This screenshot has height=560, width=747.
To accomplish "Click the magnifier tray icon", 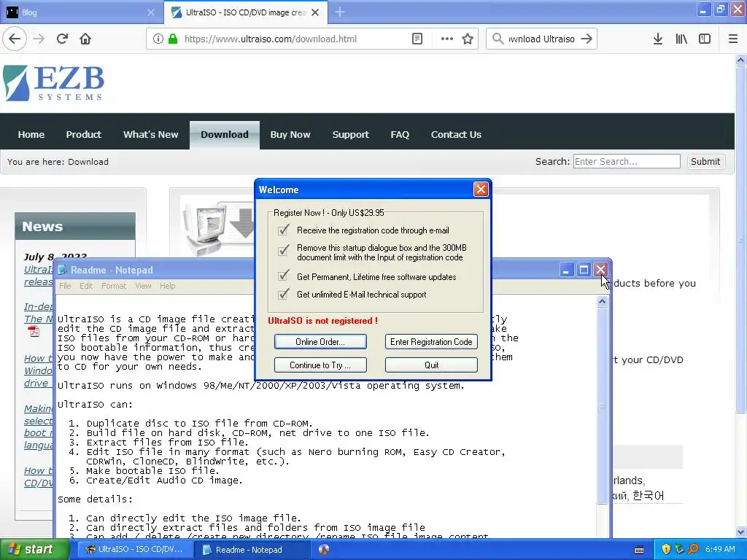I will (693, 549).
